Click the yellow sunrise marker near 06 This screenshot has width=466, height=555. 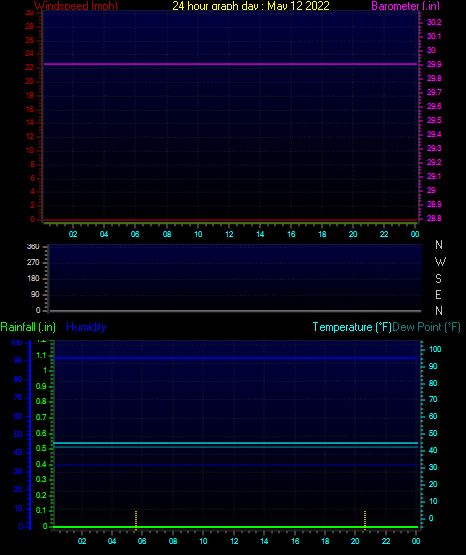click(136, 520)
